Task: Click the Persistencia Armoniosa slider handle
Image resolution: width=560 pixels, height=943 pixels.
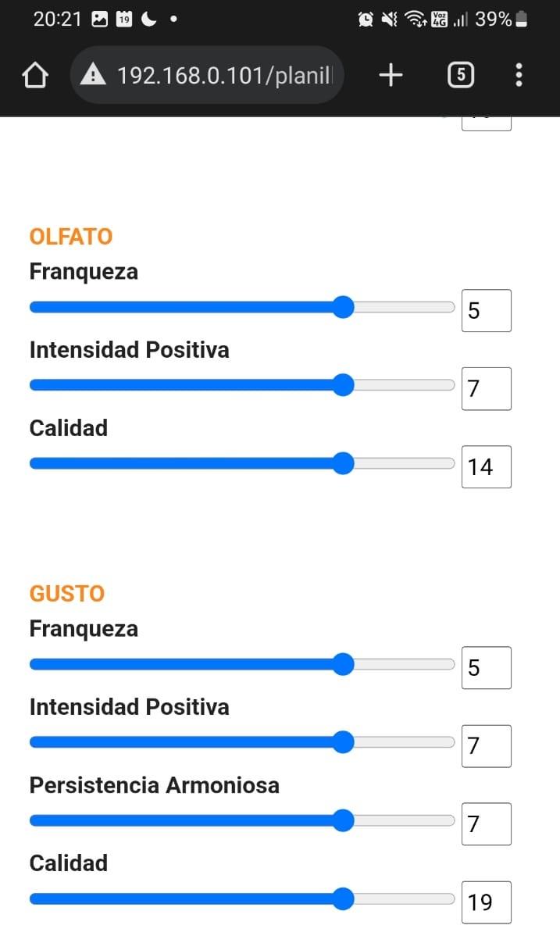Action: coord(343,820)
